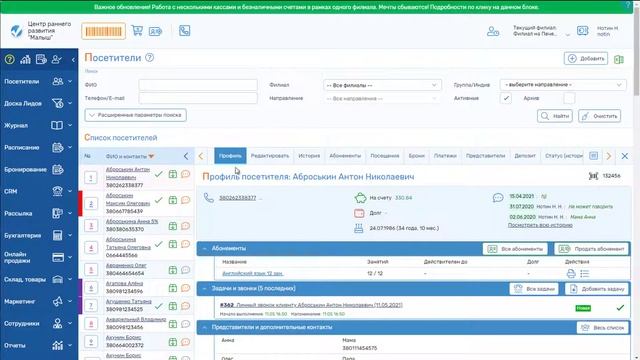Open comment bubble in Агапова Алёна row
This screenshot has width=640, height=360.
pos(185,288)
